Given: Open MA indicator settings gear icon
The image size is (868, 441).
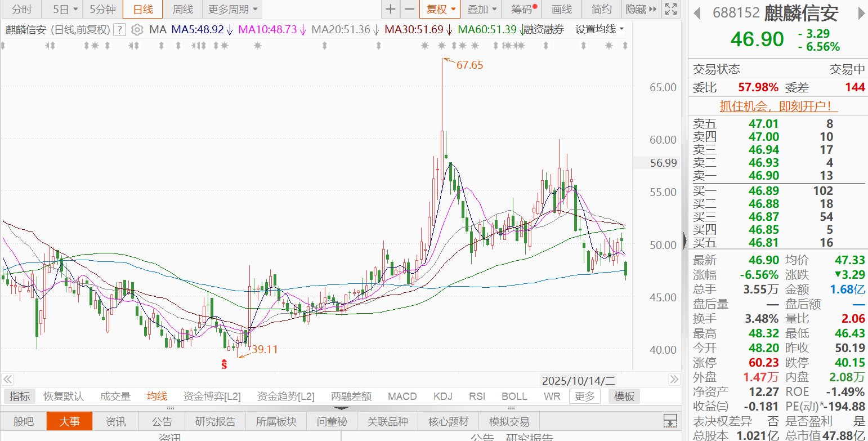Looking at the screenshot, I should 137,30.
